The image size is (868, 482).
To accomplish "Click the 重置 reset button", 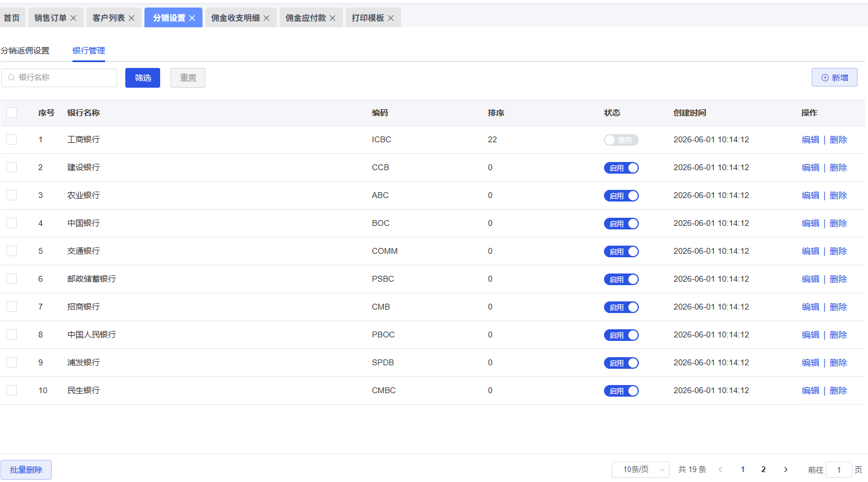I will point(188,78).
